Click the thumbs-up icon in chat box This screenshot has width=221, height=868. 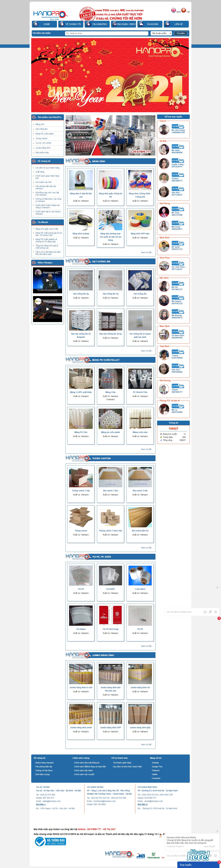click(205, 612)
